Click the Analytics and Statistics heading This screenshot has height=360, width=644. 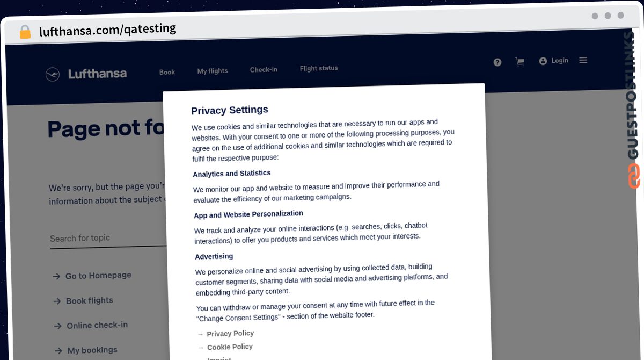(232, 174)
